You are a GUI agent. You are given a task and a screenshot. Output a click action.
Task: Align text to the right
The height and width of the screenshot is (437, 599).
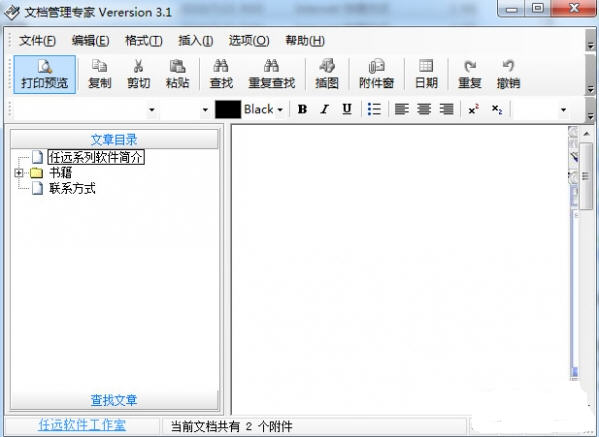(x=446, y=109)
